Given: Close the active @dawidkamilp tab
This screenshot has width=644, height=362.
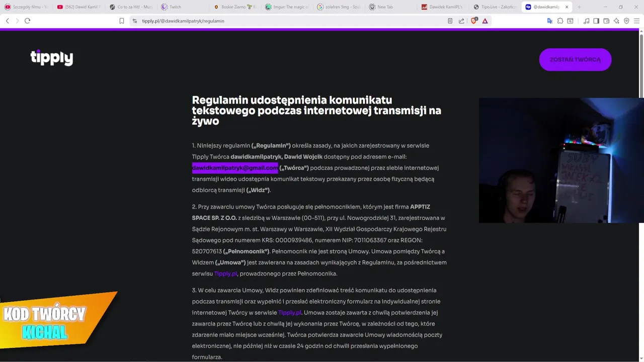Looking at the screenshot, I should (x=567, y=7).
